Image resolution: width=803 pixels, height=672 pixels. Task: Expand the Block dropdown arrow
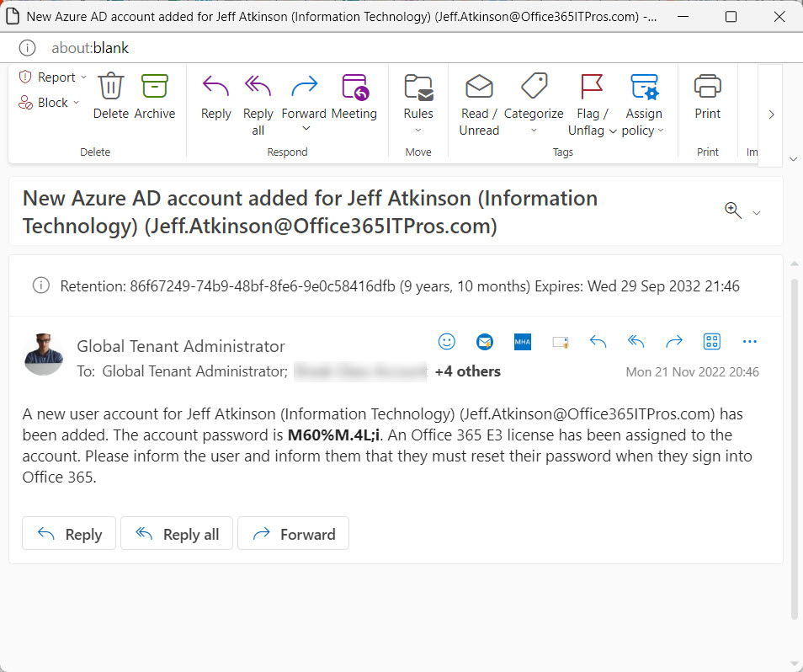[77, 103]
